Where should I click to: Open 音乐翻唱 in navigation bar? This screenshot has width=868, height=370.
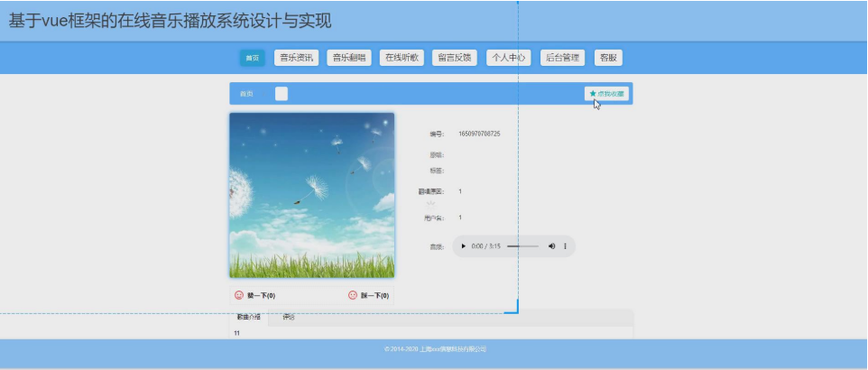pyautogui.click(x=349, y=58)
